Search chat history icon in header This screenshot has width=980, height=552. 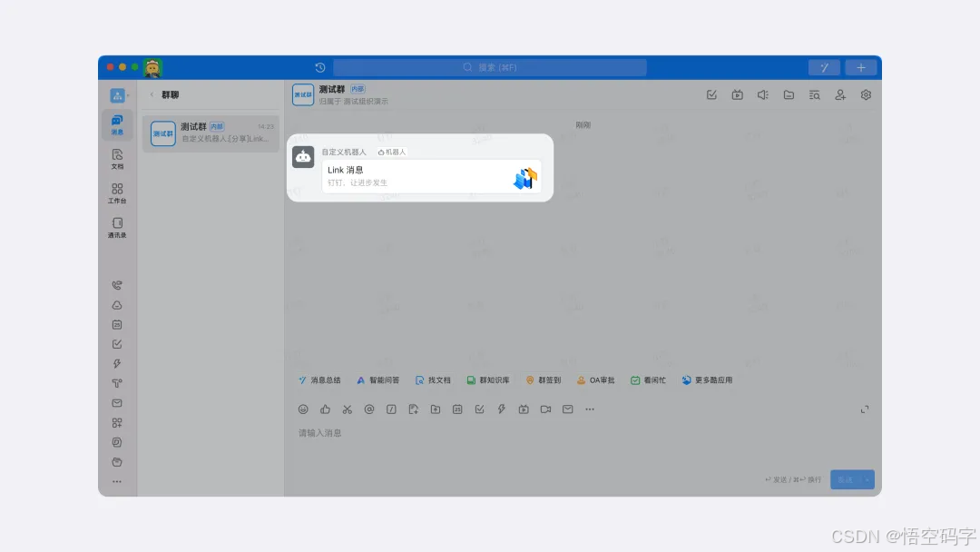pyautogui.click(x=814, y=95)
